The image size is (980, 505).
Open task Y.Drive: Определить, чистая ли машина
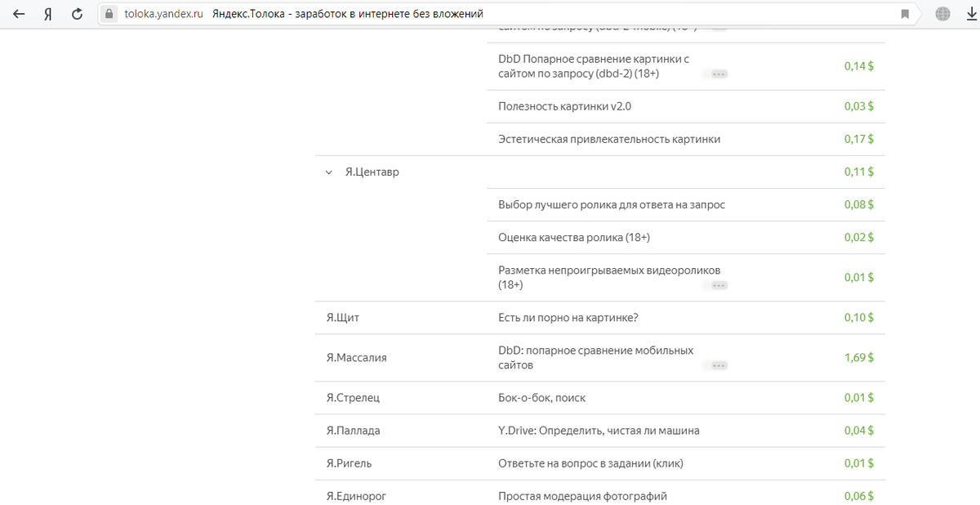[x=599, y=431]
